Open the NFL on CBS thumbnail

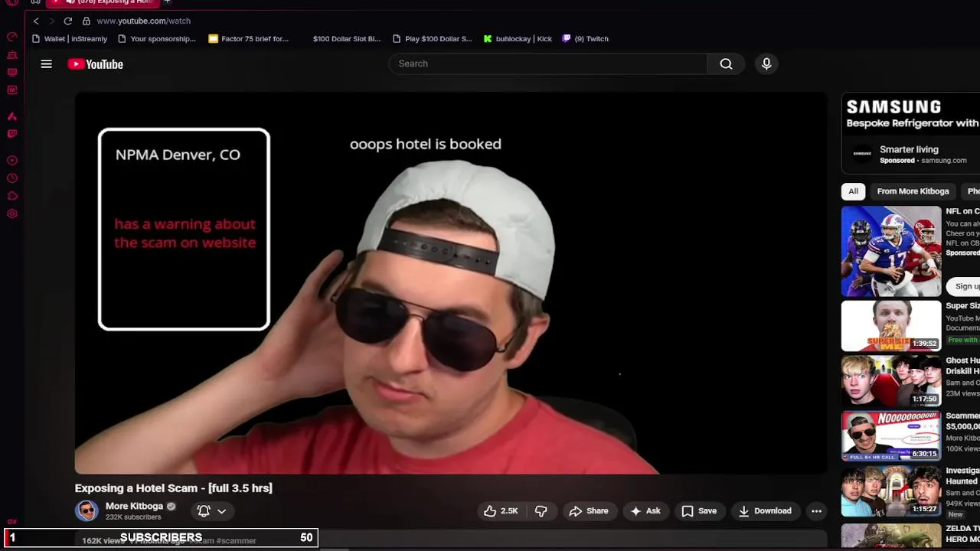coord(891,251)
